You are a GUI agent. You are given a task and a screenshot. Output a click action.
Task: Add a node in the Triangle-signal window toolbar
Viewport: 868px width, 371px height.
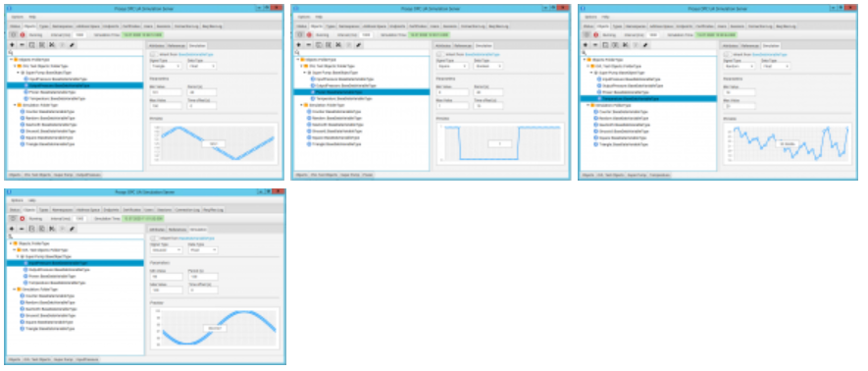coord(12,44)
